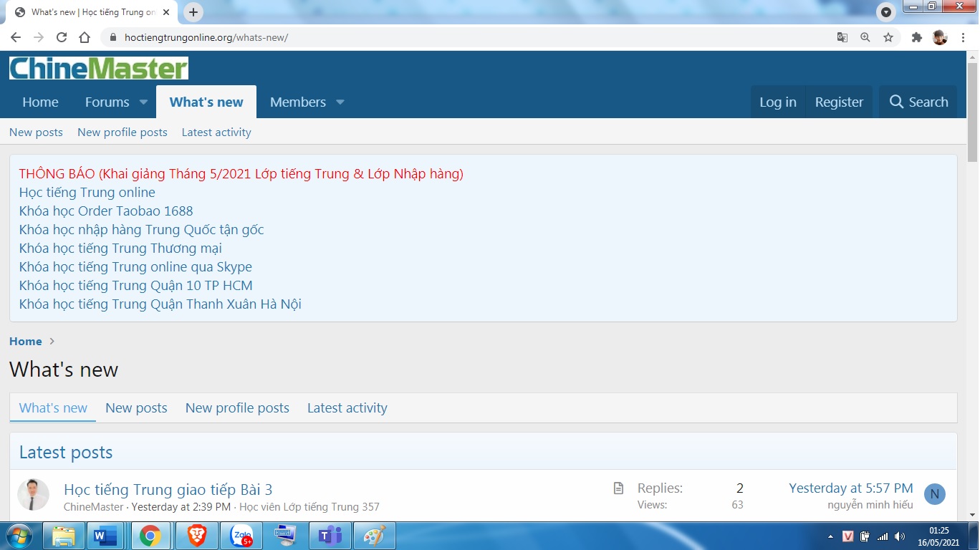Click the Google Translate icon in address bar
The image size is (980, 550).
tap(842, 37)
